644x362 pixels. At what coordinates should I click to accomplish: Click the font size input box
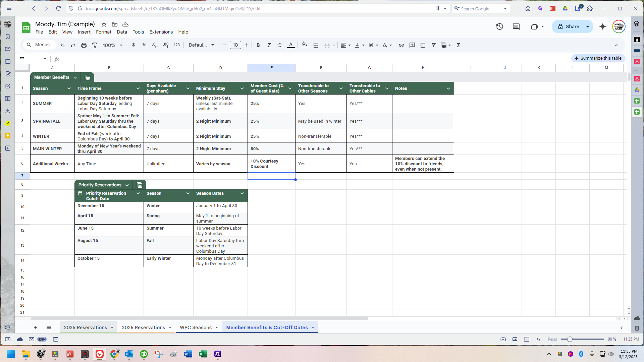click(235, 45)
